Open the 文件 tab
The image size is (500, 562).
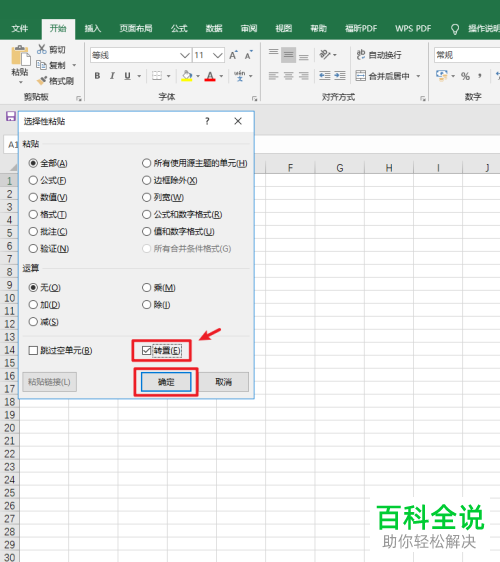(x=19, y=28)
